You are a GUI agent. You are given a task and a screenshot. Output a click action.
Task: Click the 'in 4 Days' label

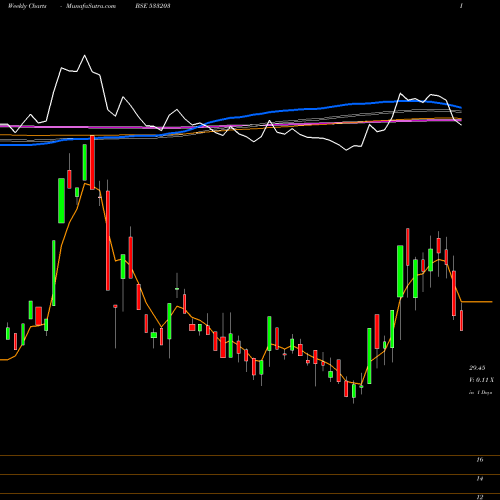click(480, 393)
